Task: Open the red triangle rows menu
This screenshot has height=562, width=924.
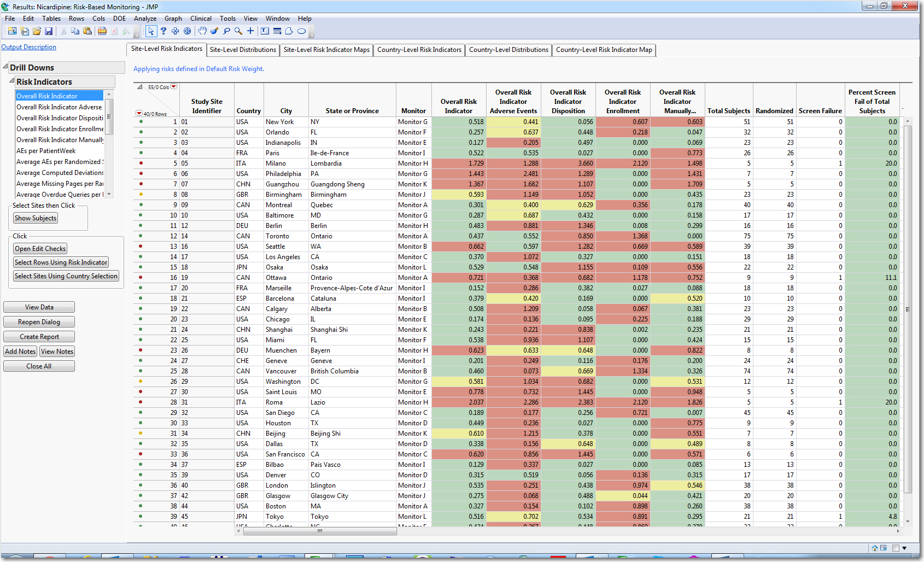Action: [139, 114]
